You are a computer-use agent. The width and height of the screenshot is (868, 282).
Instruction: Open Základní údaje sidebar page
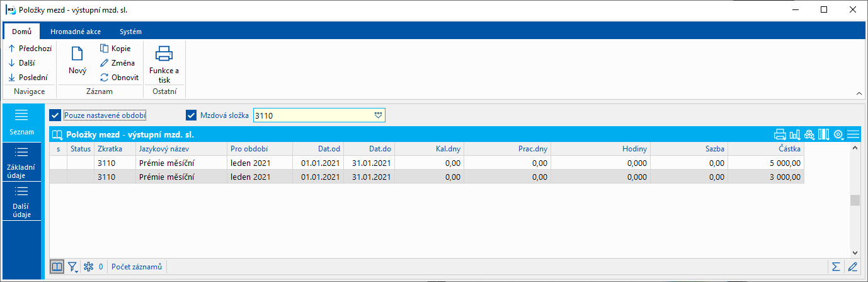coord(21,162)
